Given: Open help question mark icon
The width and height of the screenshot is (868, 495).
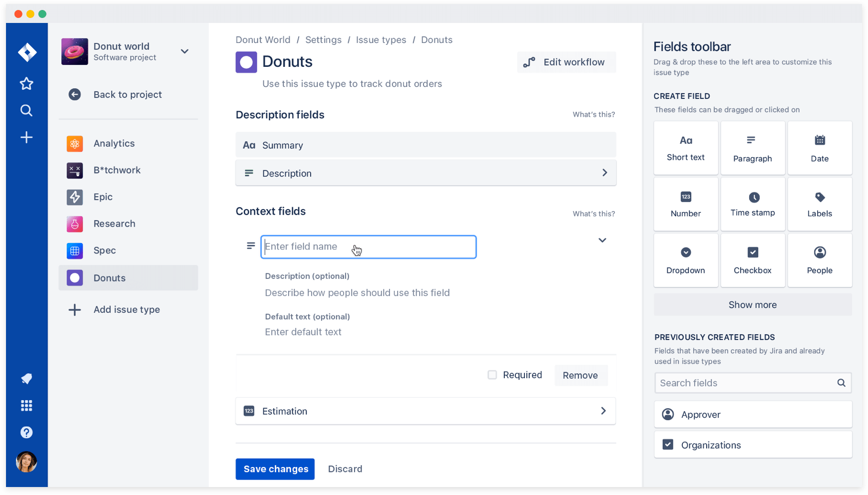Looking at the screenshot, I should 26,432.
